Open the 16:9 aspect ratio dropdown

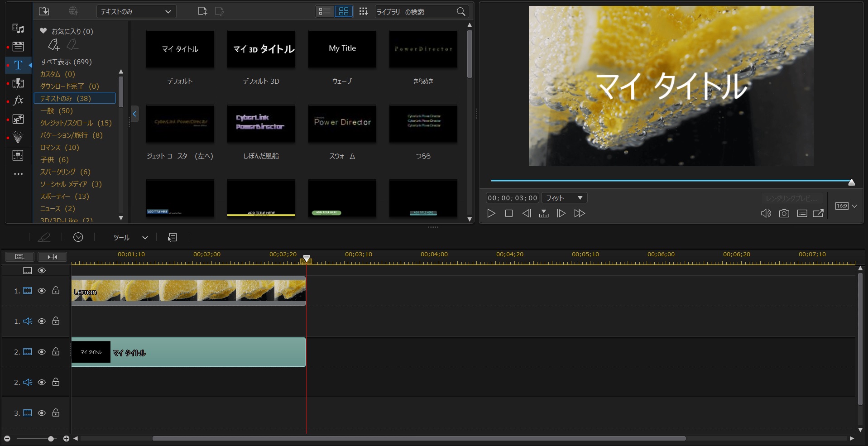pos(846,206)
